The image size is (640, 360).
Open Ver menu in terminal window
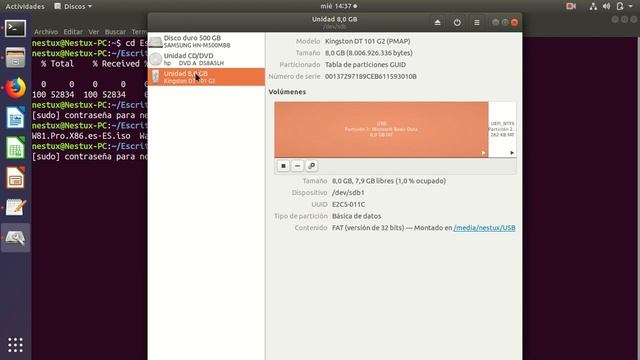93,31
